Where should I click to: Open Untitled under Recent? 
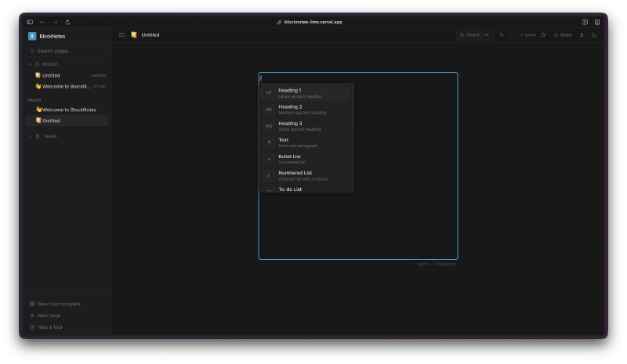tap(67, 75)
